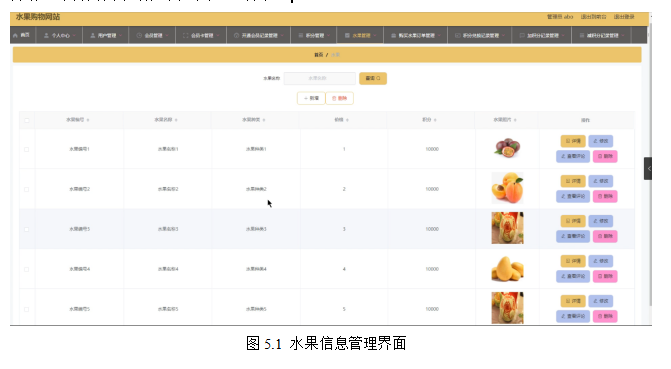Check the checkbox for row 水果编号1
This screenshot has height=369, width=671.
(27, 149)
